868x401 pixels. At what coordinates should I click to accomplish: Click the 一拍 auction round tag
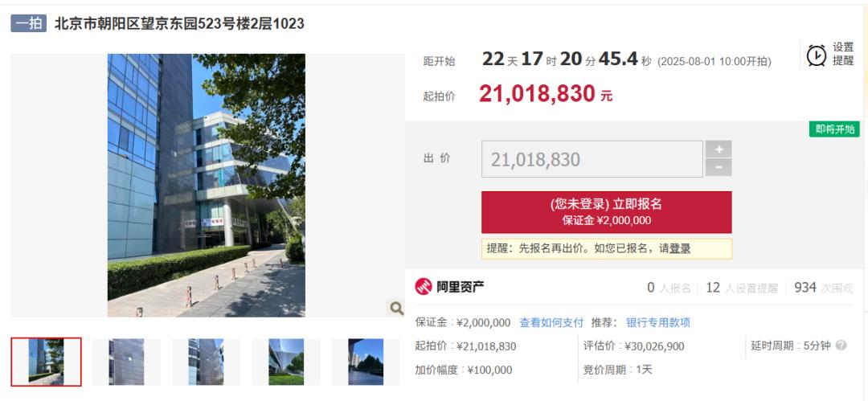point(29,23)
